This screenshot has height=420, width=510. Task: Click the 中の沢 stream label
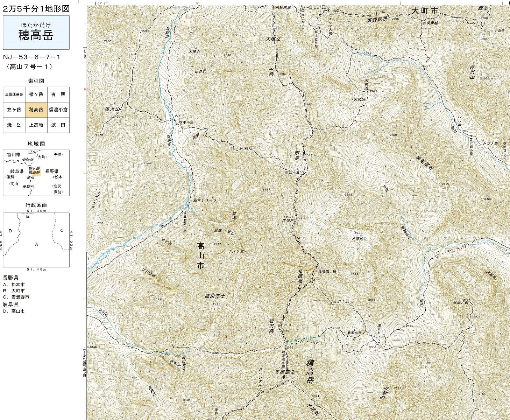201,72
